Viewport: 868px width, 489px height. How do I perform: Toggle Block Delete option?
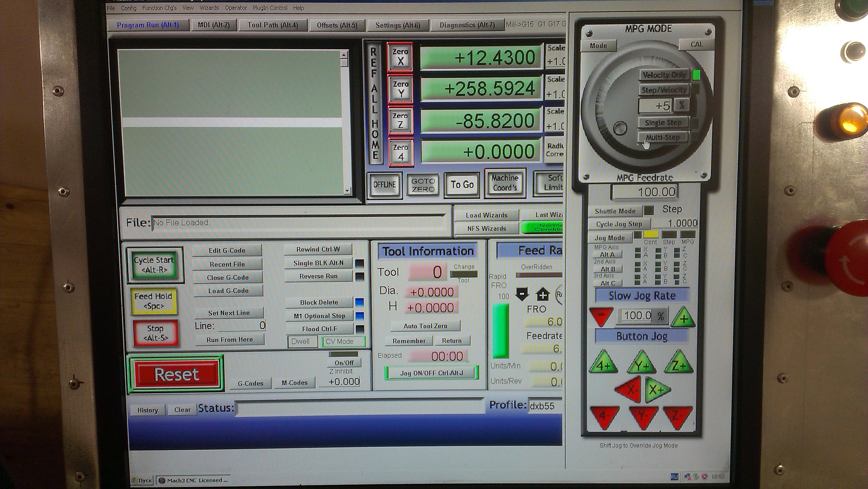click(x=319, y=302)
